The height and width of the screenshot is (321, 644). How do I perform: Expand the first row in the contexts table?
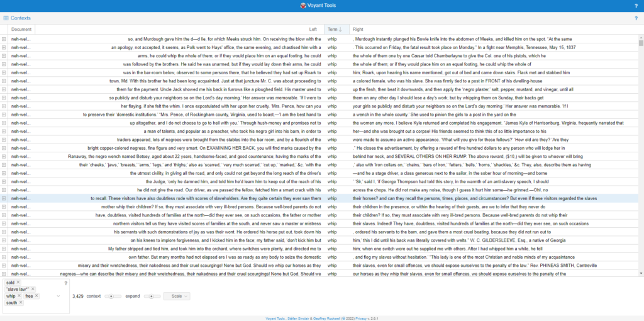pos(4,39)
